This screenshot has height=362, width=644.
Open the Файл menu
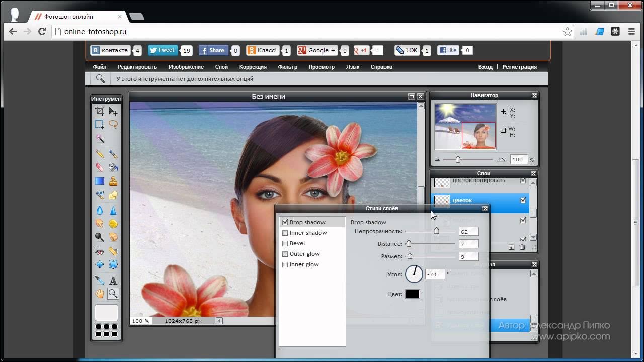tap(99, 67)
